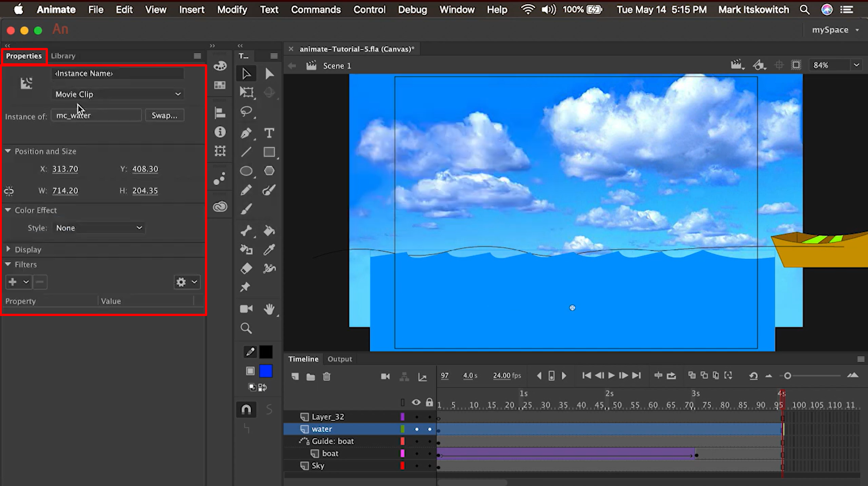Click the blue fill color swatch
Viewport: 868px width, 486px height.
(x=266, y=371)
